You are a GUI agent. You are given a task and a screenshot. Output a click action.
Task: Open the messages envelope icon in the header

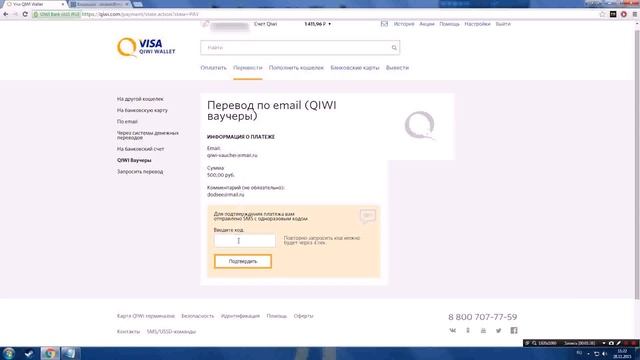tap(384, 24)
